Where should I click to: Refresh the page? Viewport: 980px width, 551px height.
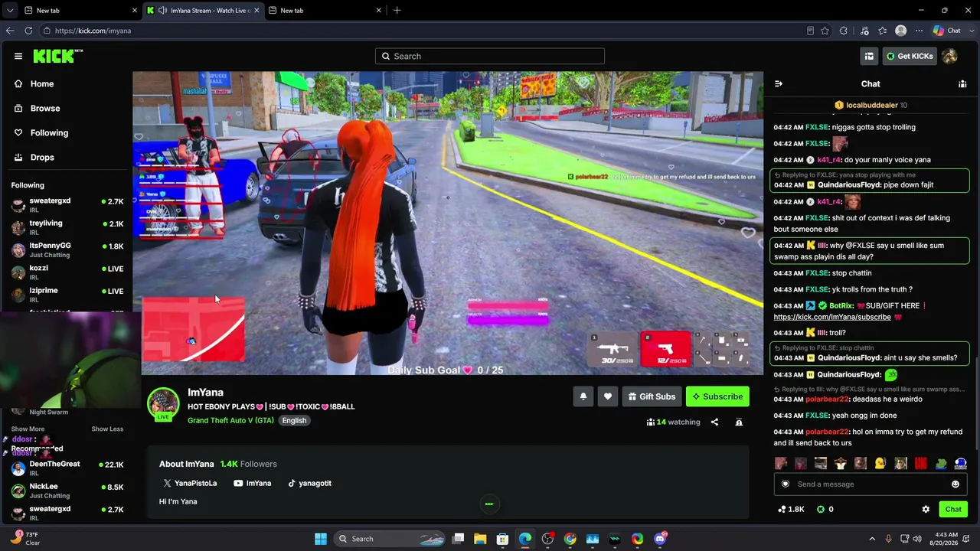point(28,31)
